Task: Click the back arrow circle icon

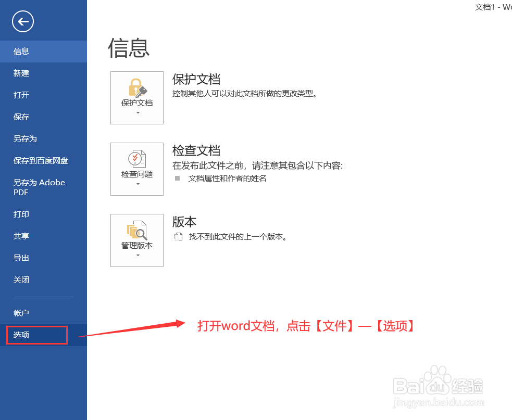Action: (23, 21)
